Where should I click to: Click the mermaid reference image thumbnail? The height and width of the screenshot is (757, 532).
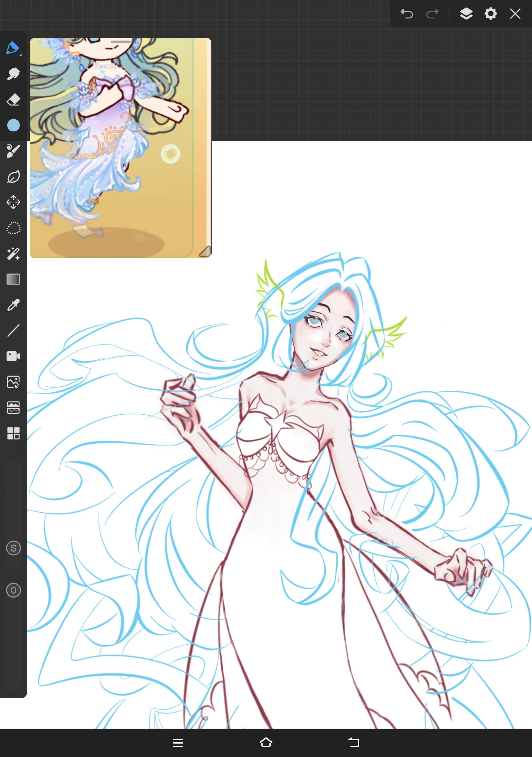pos(120,148)
